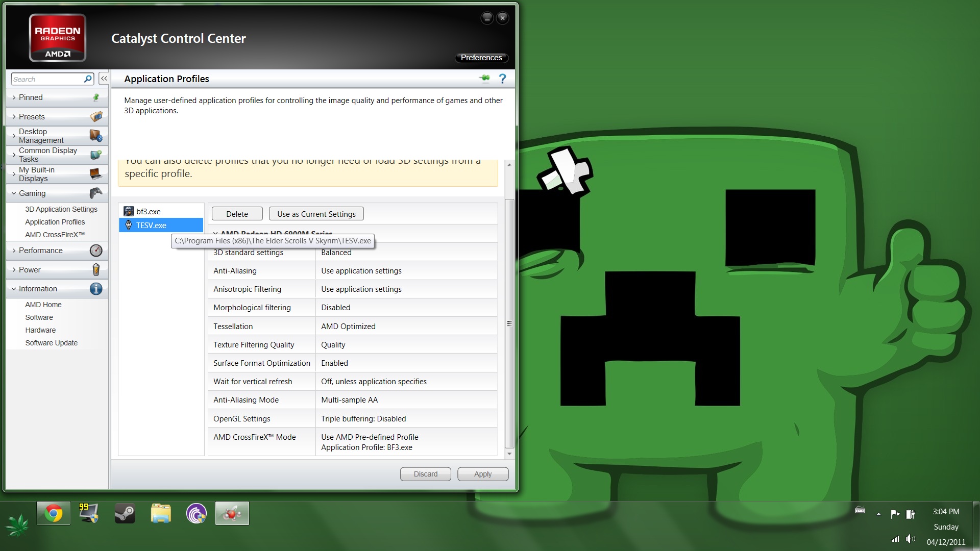Open Steam from taskbar
This screenshot has width=980, height=551.
pyautogui.click(x=125, y=513)
